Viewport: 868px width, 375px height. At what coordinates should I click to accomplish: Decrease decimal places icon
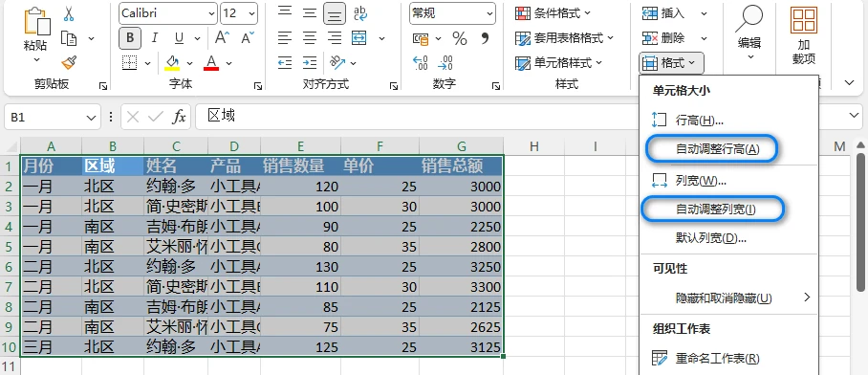pos(445,62)
